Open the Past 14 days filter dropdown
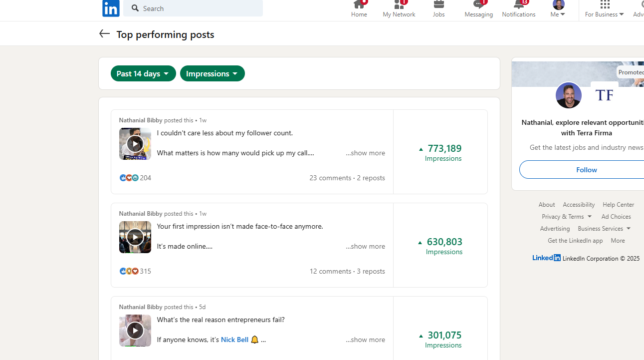The width and height of the screenshot is (644, 360). [x=143, y=73]
